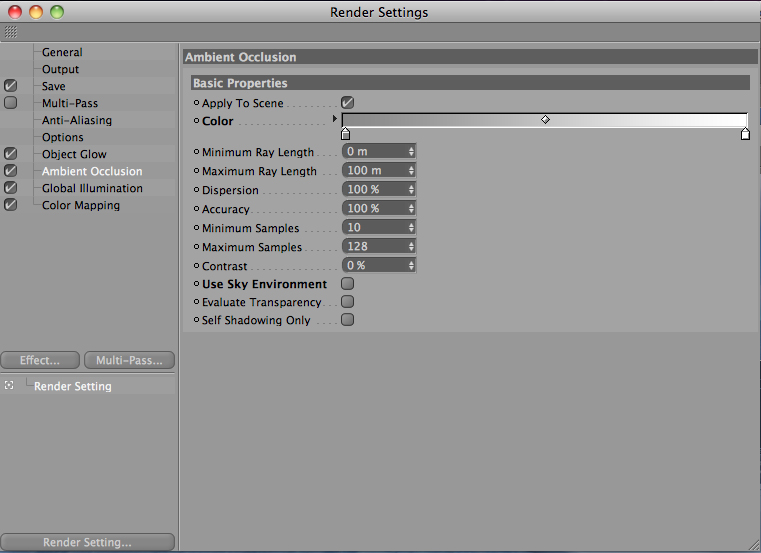The height and width of the screenshot is (553, 761).
Task: Select the right gradient color knot
Action: tap(745, 134)
